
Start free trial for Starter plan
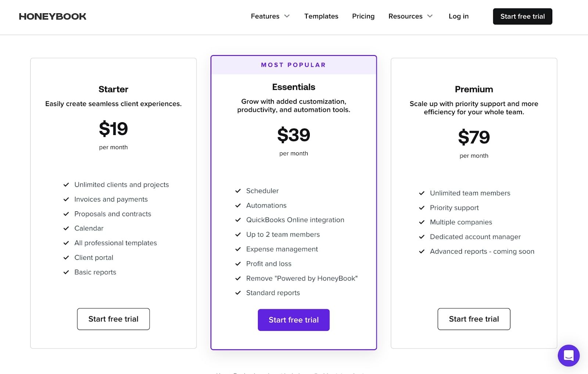(x=113, y=319)
